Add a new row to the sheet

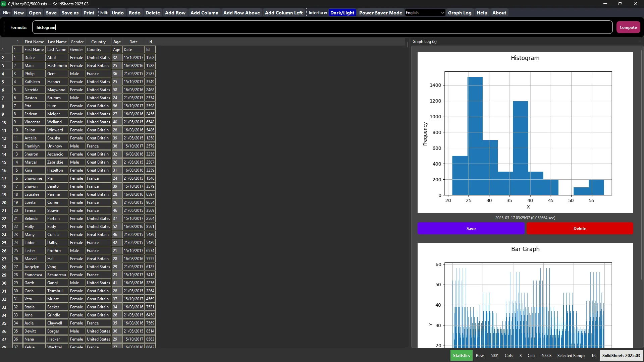point(175,13)
